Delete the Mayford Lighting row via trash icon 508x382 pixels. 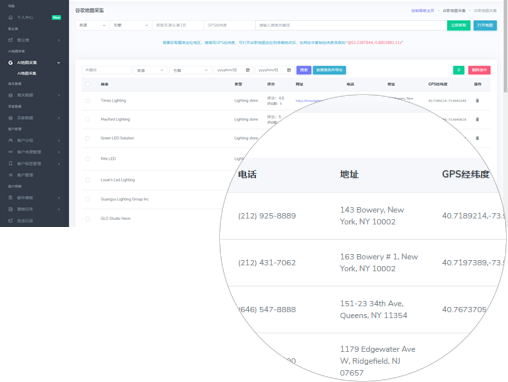point(477,119)
